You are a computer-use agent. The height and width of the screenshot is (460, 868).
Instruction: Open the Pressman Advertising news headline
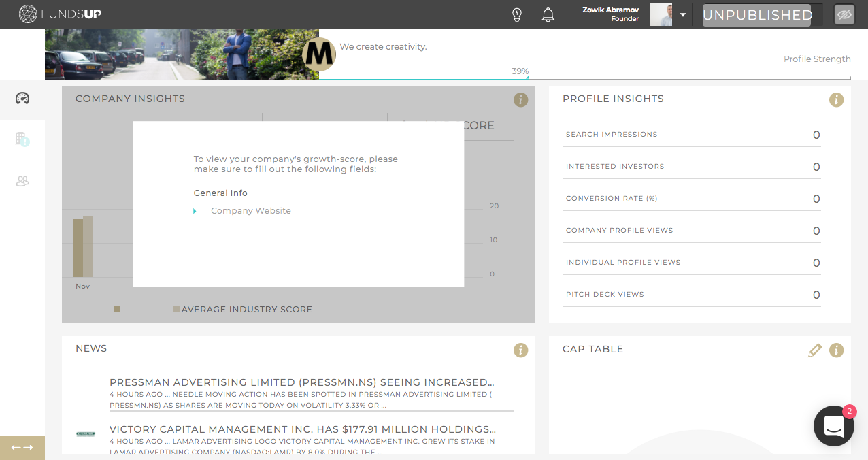coord(302,382)
